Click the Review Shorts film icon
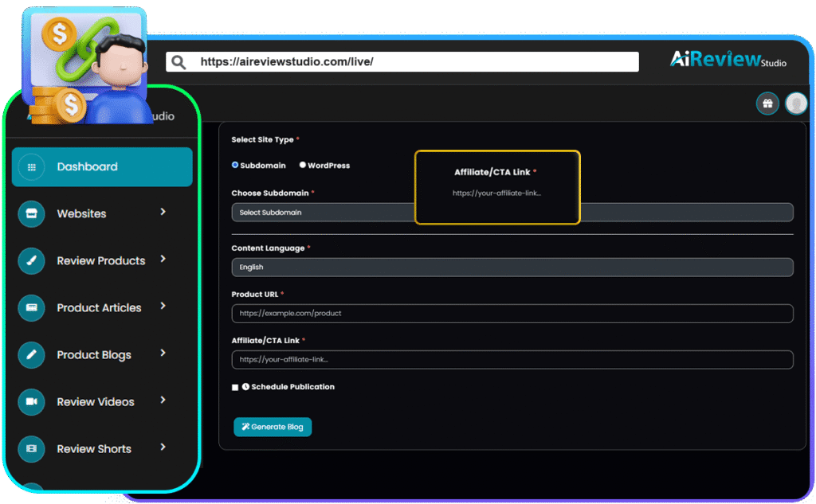Viewport: 816px width, 504px height. click(x=31, y=449)
